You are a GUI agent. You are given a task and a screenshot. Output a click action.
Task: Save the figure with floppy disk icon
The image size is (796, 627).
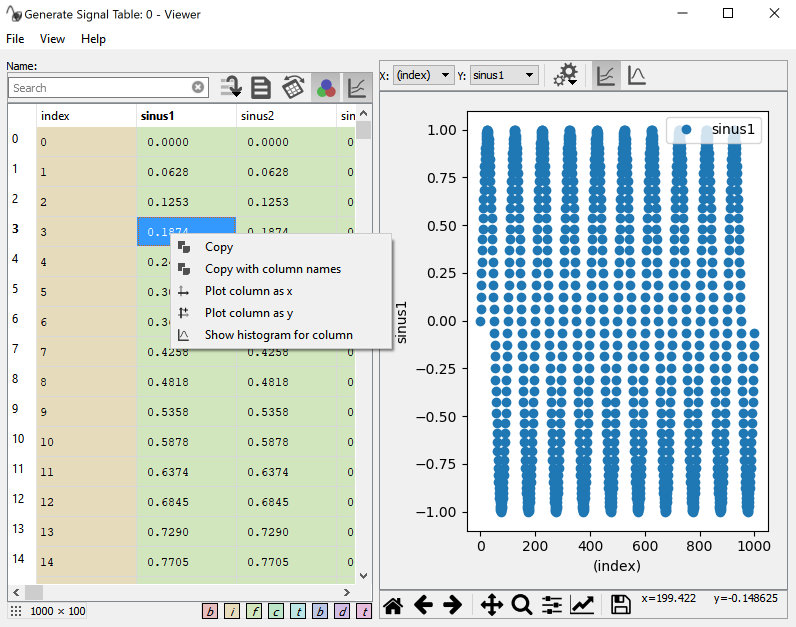620,604
